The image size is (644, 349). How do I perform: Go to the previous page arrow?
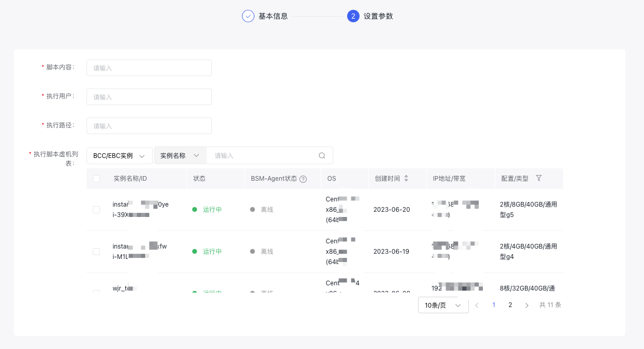(x=477, y=306)
